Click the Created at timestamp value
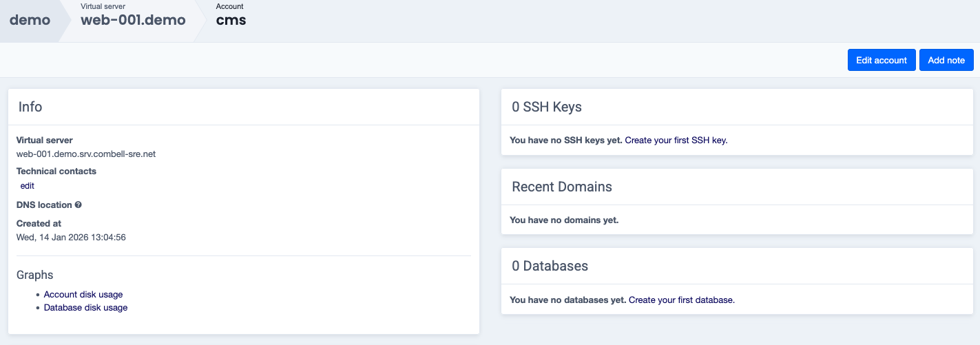 (71, 238)
